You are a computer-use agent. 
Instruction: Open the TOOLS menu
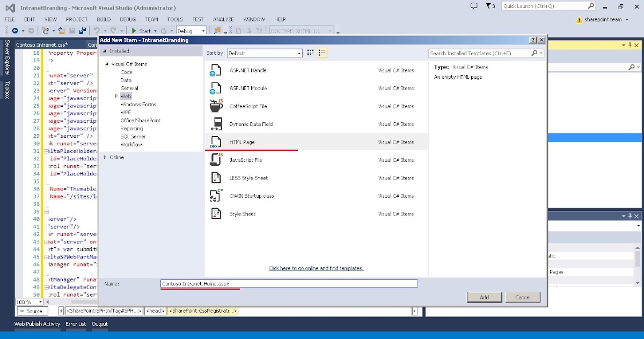point(175,19)
